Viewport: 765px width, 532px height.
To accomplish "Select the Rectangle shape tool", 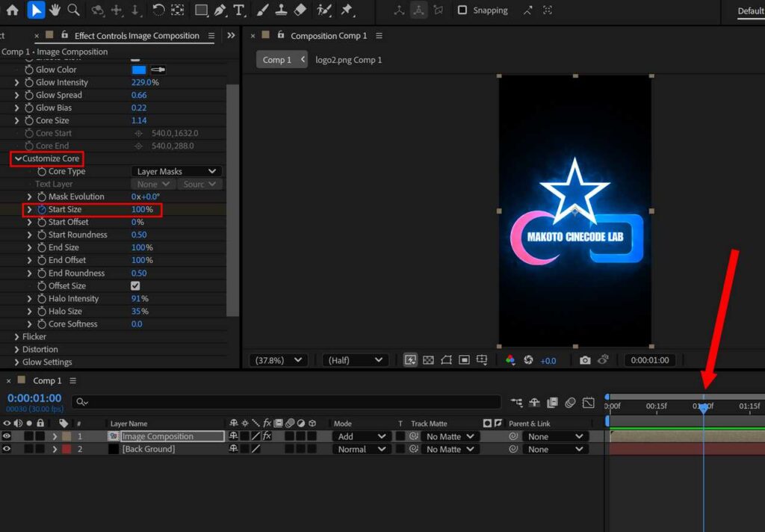I will [x=201, y=10].
